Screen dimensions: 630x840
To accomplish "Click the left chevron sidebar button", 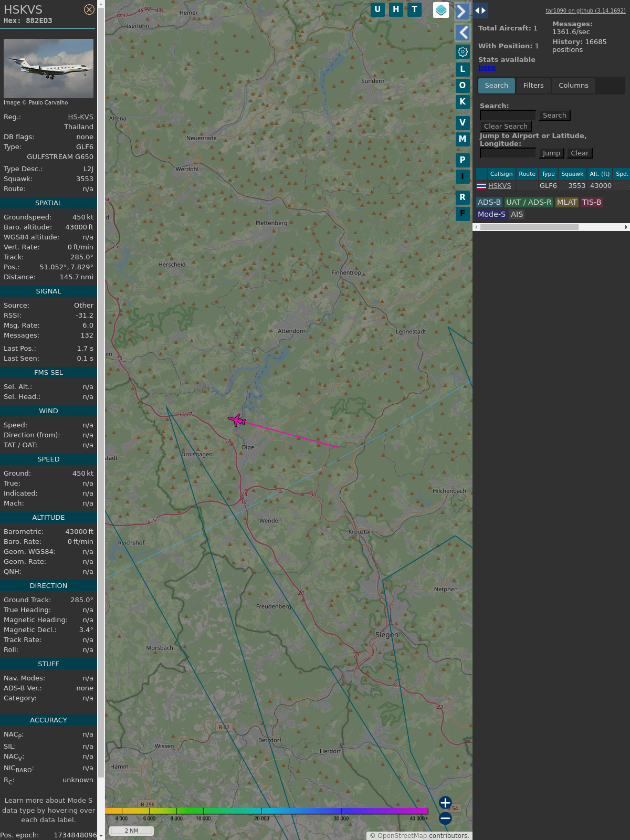I will tap(463, 33).
